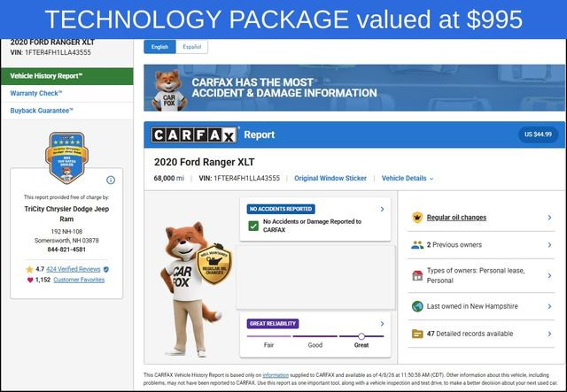567x392 pixels.
Task: Click 47 Detailed records available text
Action: (470, 334)
